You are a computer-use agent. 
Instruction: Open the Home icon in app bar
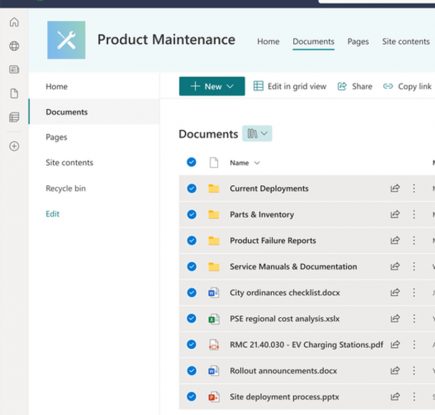[x=14, y=22]
